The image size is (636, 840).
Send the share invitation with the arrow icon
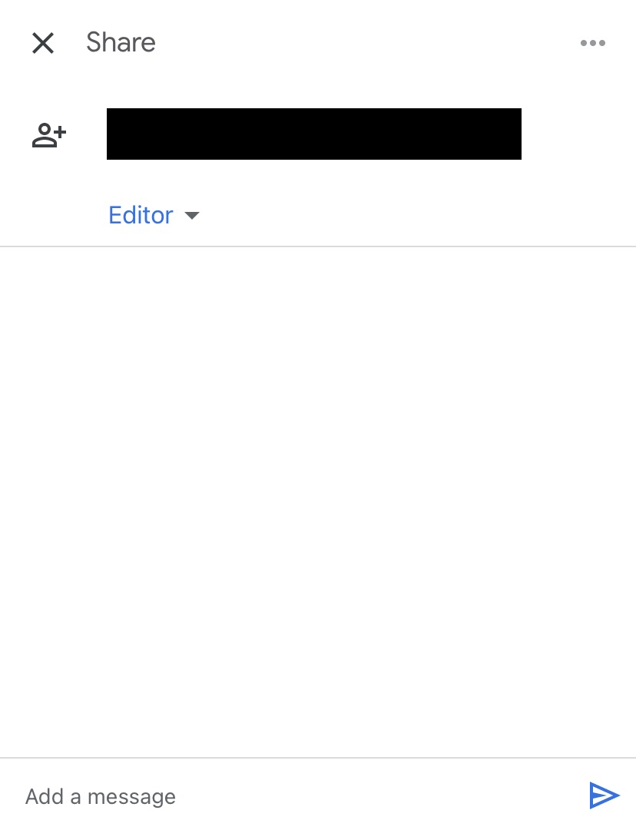(605, 795)
